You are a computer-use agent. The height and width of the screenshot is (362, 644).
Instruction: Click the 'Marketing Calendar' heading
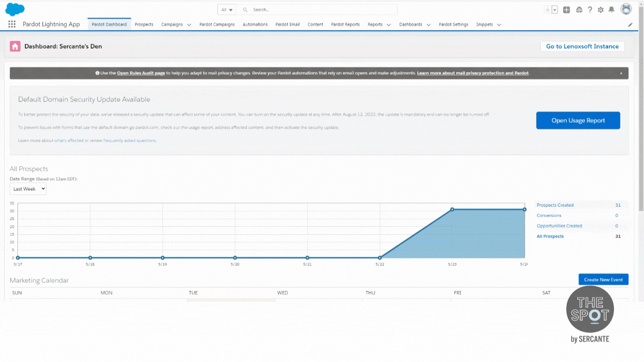pos(39,281)
